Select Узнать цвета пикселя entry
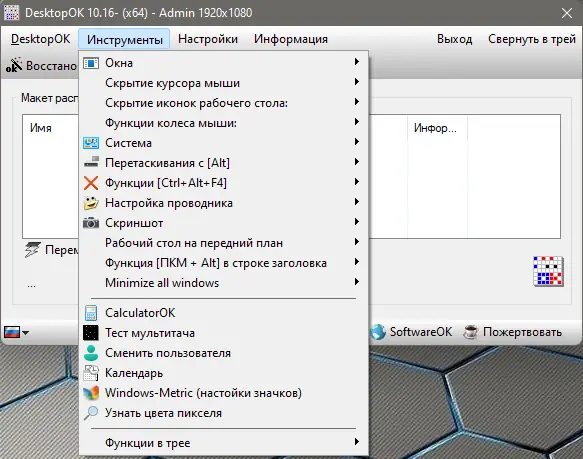 (224, 413)
